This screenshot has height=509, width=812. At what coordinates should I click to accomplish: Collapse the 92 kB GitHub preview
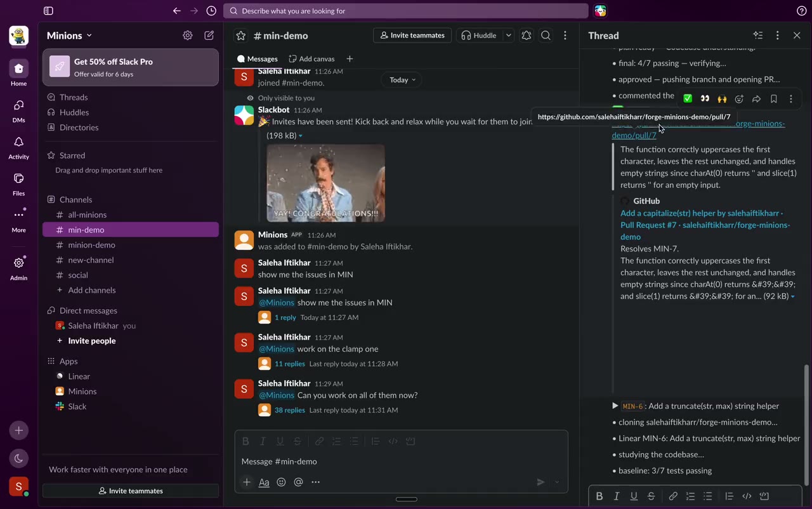(792, 296)
